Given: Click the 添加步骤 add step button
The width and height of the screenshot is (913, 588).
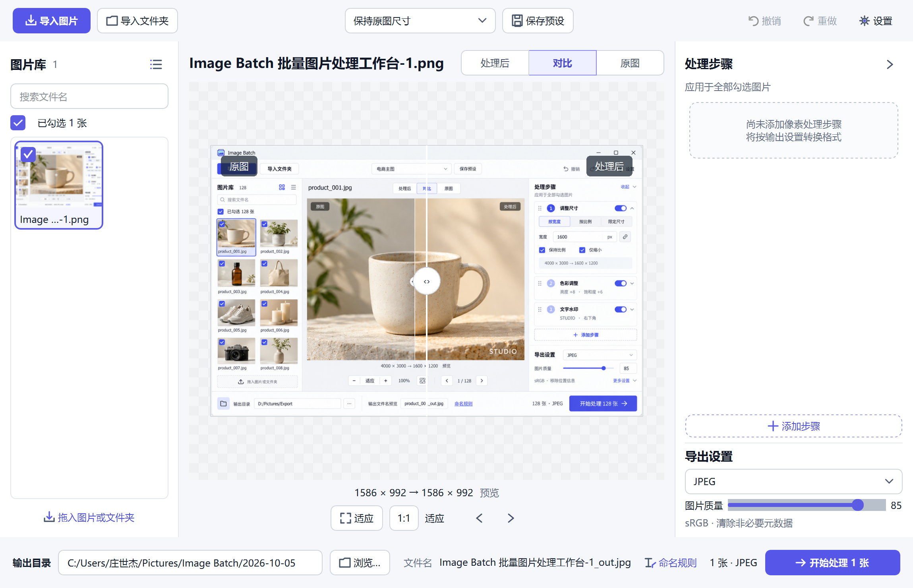Looking at the screenshot, I should click(793, 426).
